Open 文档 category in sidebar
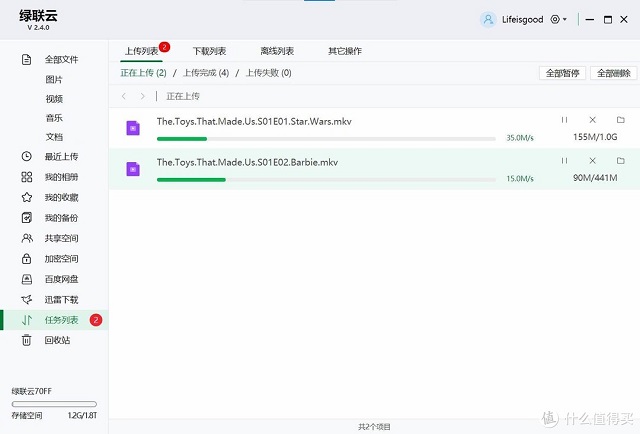 (x=54, y=137)
